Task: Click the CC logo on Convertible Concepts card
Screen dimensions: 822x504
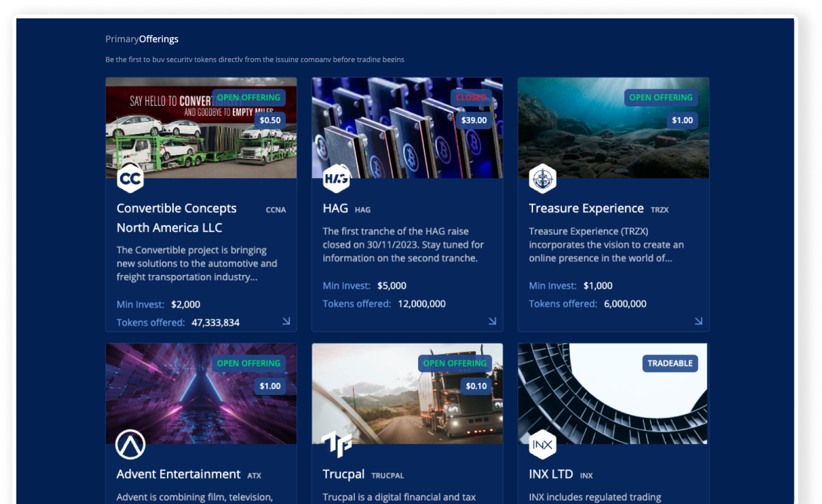Action: tap(132, 178)
